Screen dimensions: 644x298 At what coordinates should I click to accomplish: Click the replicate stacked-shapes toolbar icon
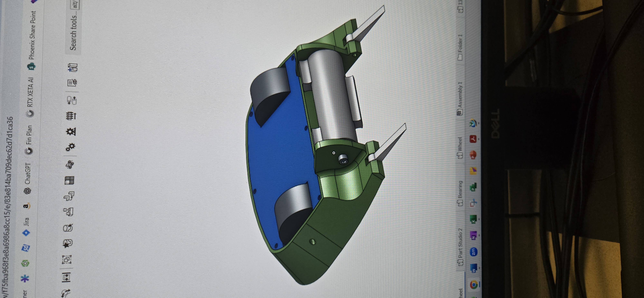69,196
